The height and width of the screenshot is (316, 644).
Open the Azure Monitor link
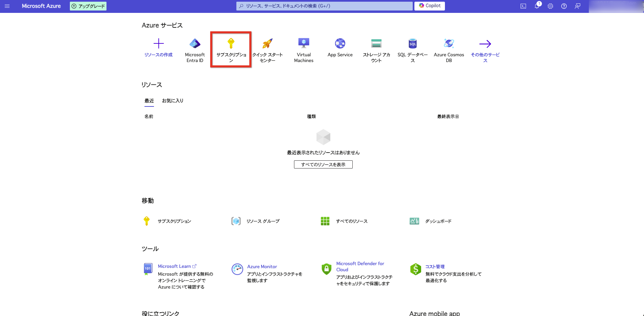[x=262, y=266]
